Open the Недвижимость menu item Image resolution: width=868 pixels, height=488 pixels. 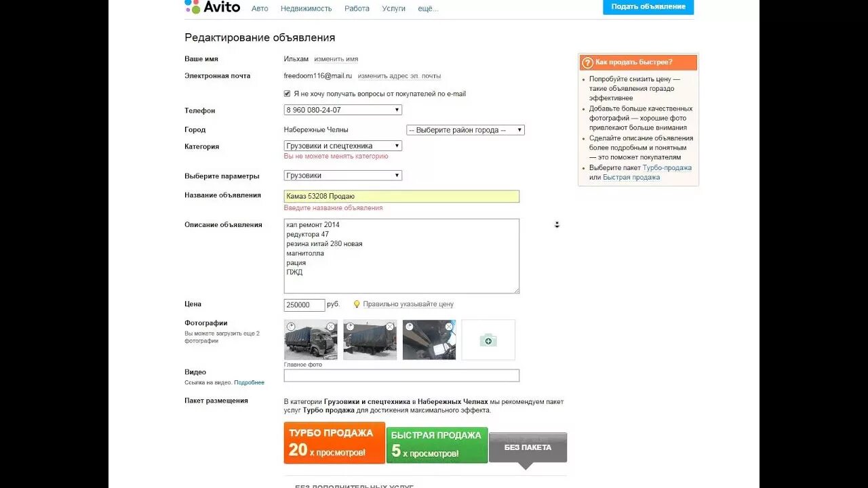[306, 8]
